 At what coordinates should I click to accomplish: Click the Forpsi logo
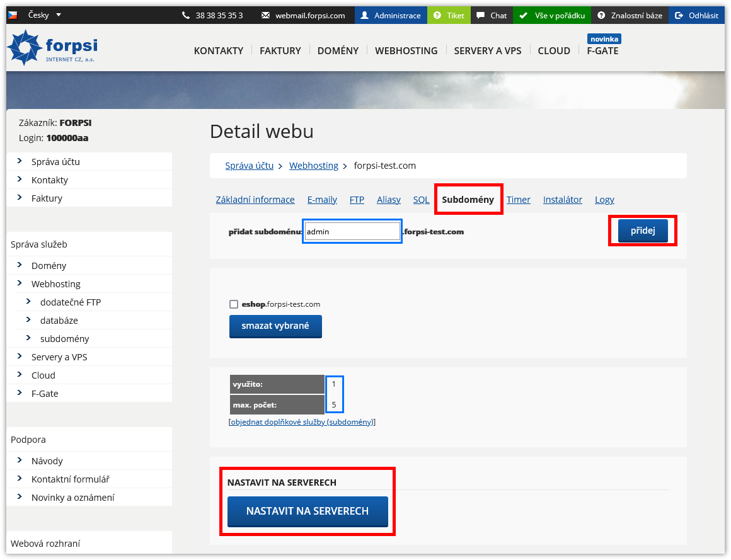(53, 47)
